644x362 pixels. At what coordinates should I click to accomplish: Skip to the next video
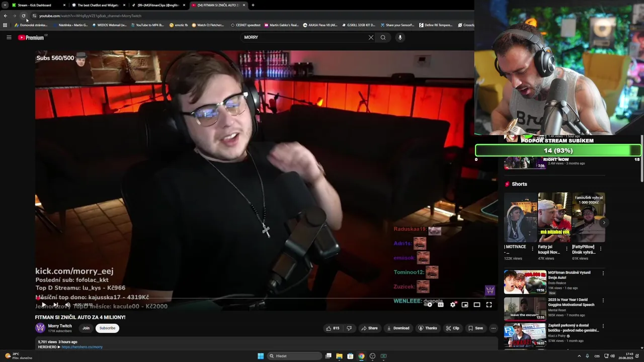56,305
